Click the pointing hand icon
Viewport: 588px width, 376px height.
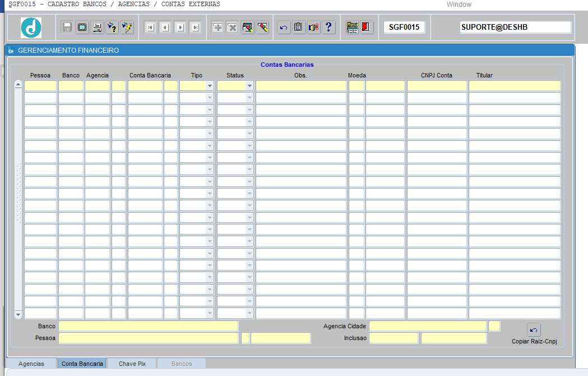click(x=313, y=27)
